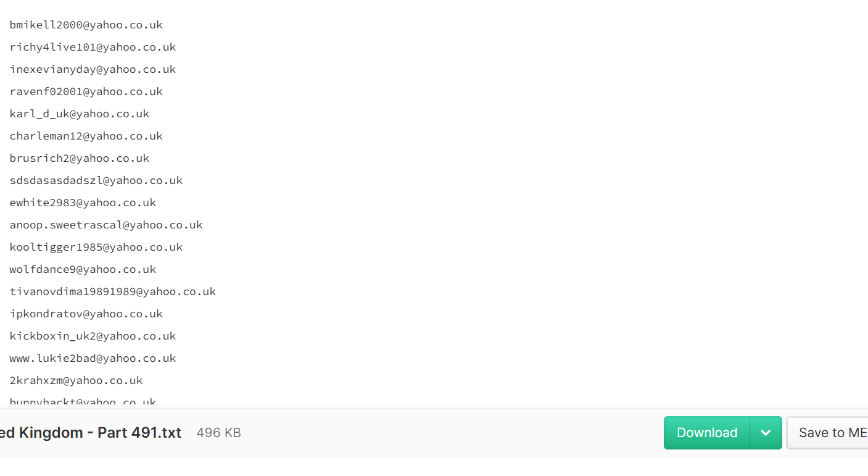The height and width of the screenshot is (476, 868).
Task: Place cursor on the ewhite2983 line
Action: coord(83,203)
